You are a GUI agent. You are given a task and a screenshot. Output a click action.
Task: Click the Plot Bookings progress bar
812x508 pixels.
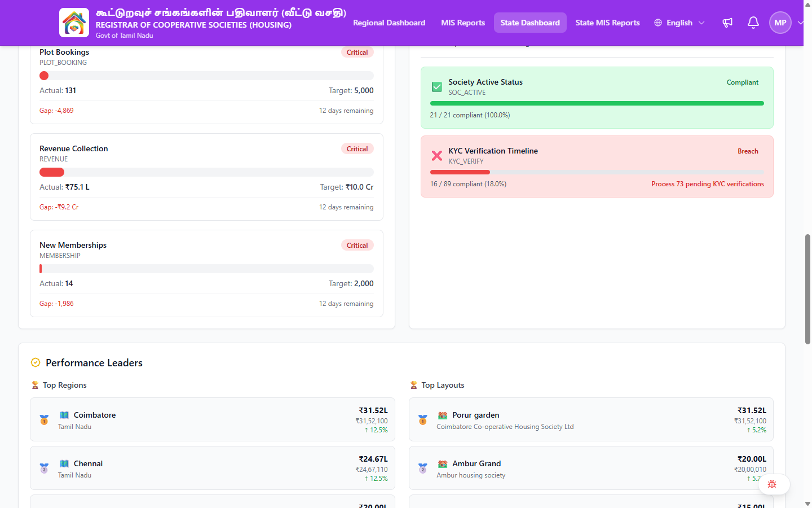[206, 76]
